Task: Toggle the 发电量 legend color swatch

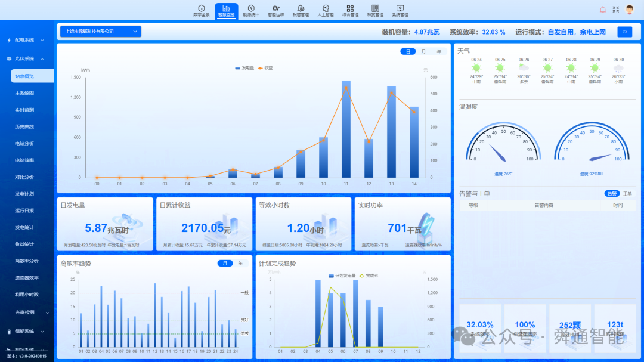Action: point(237,68)
